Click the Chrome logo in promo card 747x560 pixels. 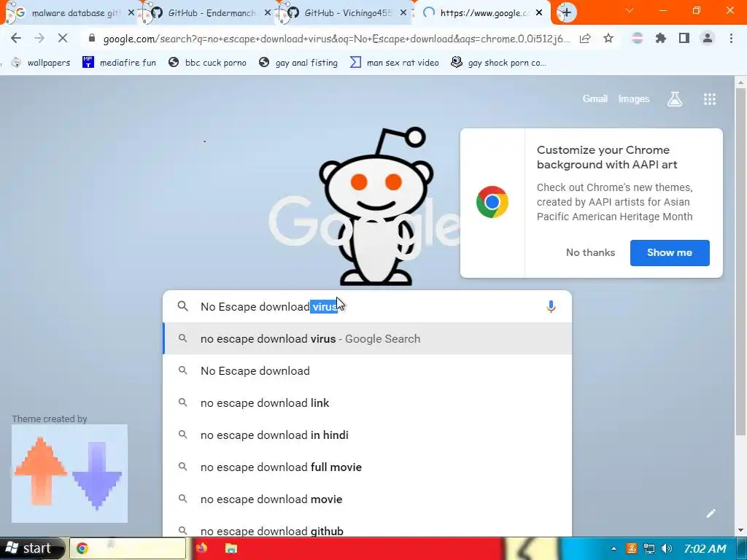click(492, 203)
